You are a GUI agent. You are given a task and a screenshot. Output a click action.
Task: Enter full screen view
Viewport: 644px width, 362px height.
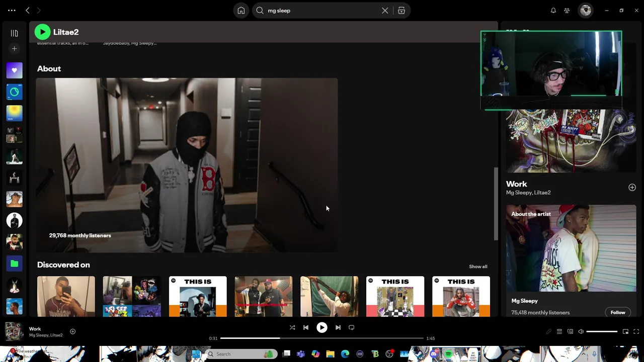(636, 331)
